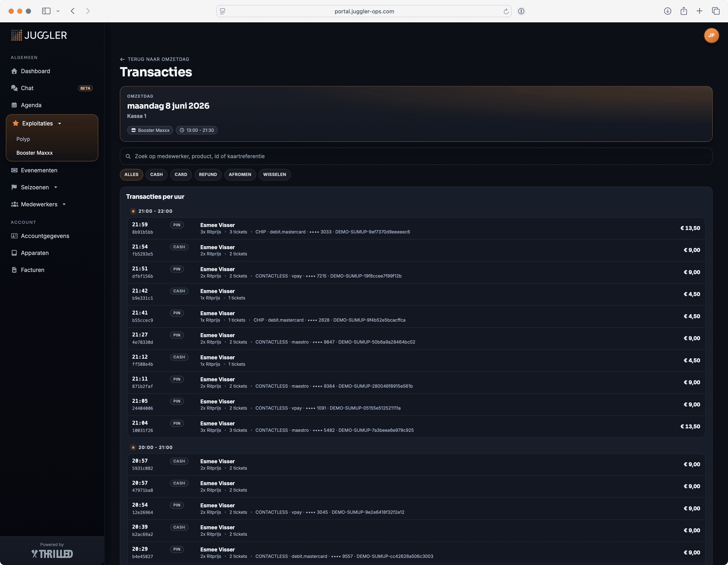
Task: Click the Booster Maxxx chip in the header card
Action: pyautogui.click(x=150, y=130)
